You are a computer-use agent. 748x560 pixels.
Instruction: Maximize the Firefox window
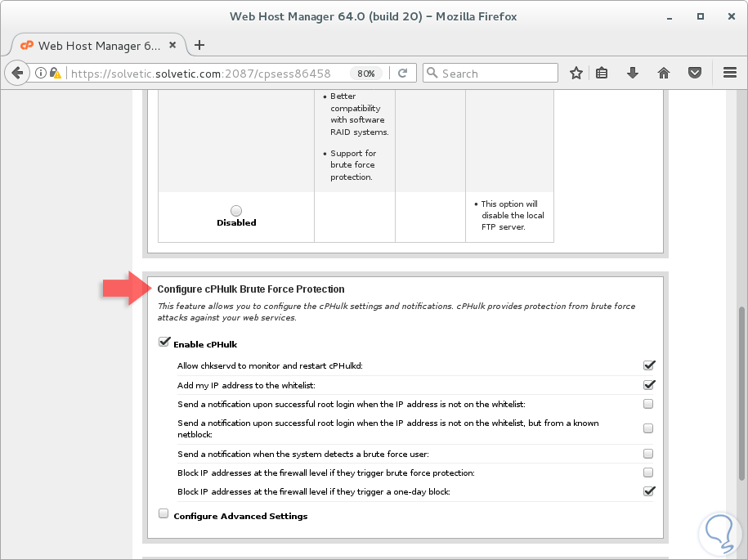point(701,16)
